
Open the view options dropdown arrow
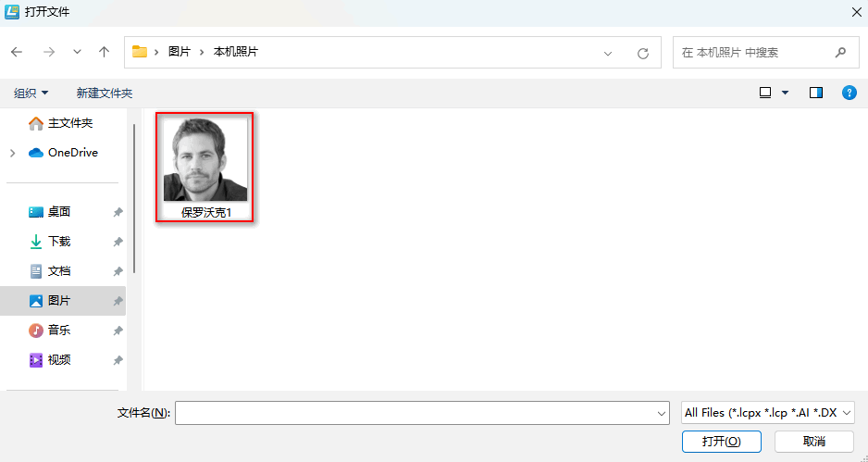786,93
